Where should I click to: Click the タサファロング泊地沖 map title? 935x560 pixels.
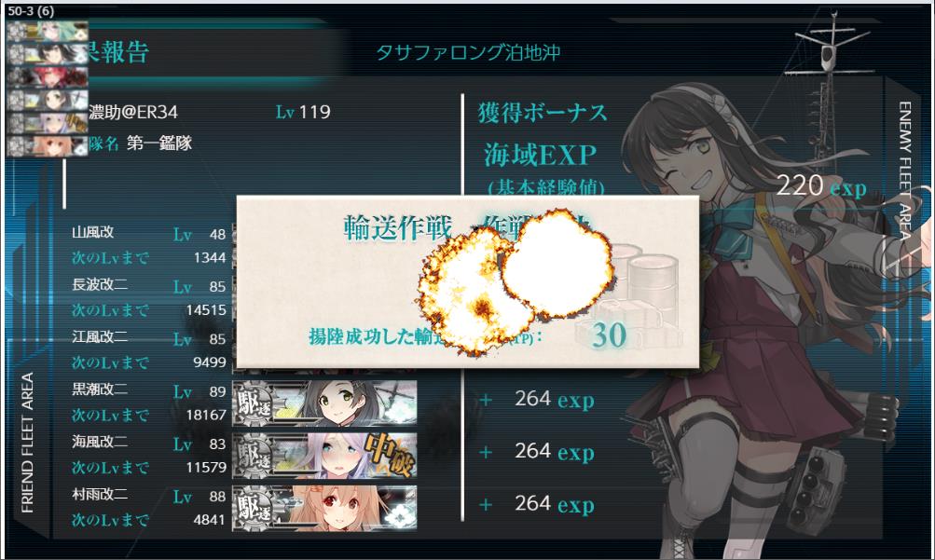coord(468,52)
